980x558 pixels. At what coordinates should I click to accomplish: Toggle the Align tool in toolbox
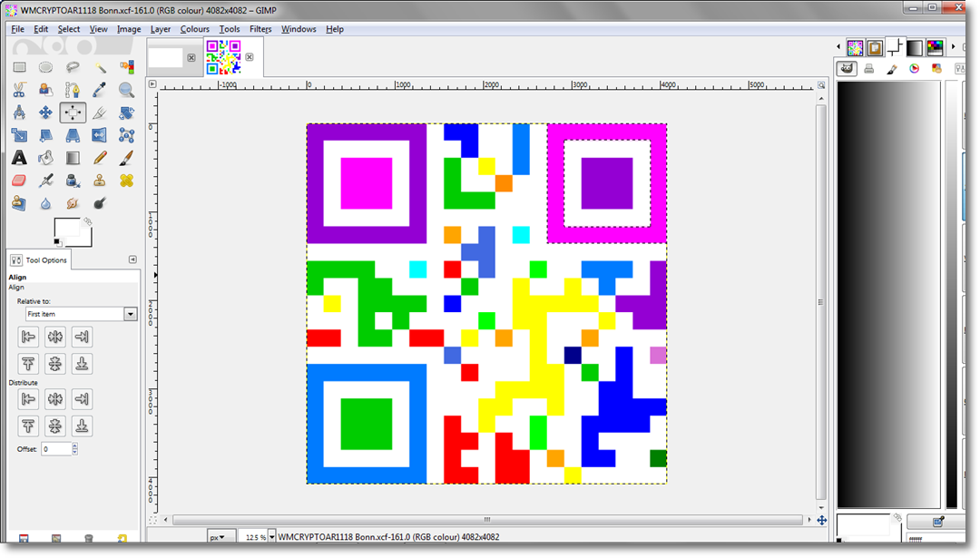point(73,113)
